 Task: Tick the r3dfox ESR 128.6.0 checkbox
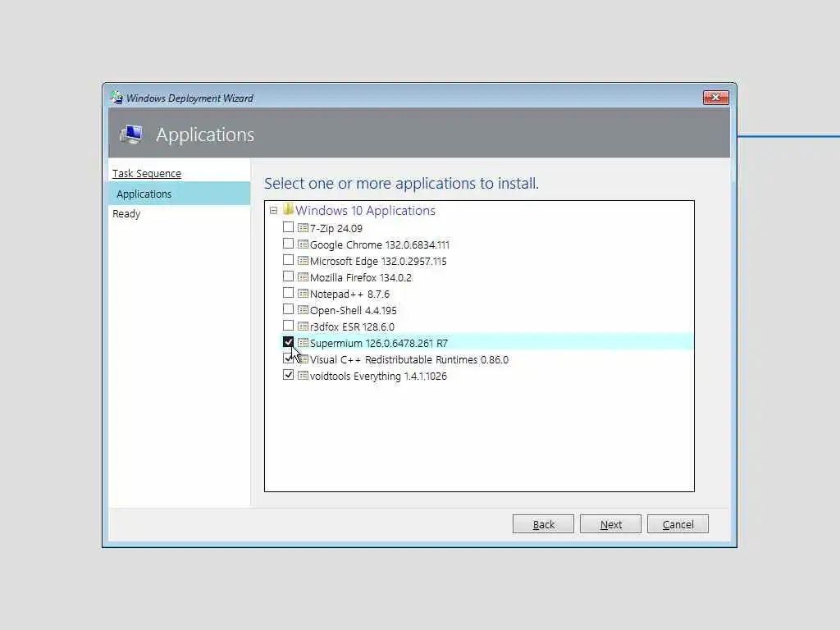pos(288,326)
